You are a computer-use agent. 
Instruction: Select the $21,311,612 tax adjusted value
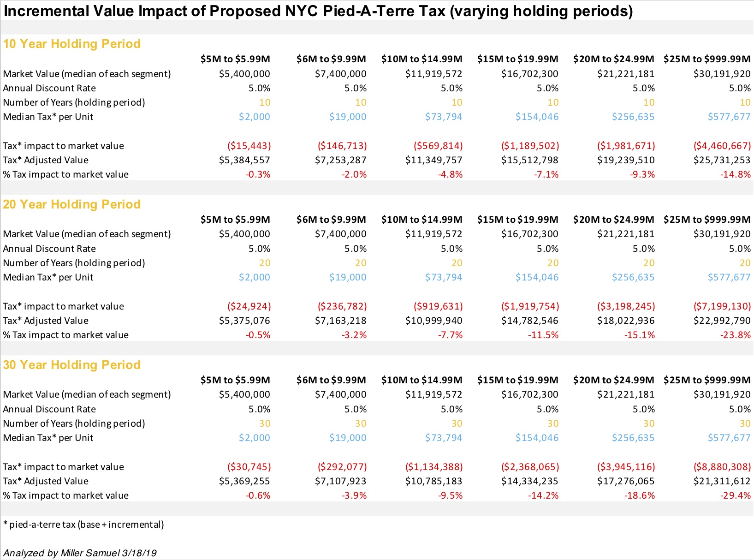pyautogui.click(x=722, y=481)
